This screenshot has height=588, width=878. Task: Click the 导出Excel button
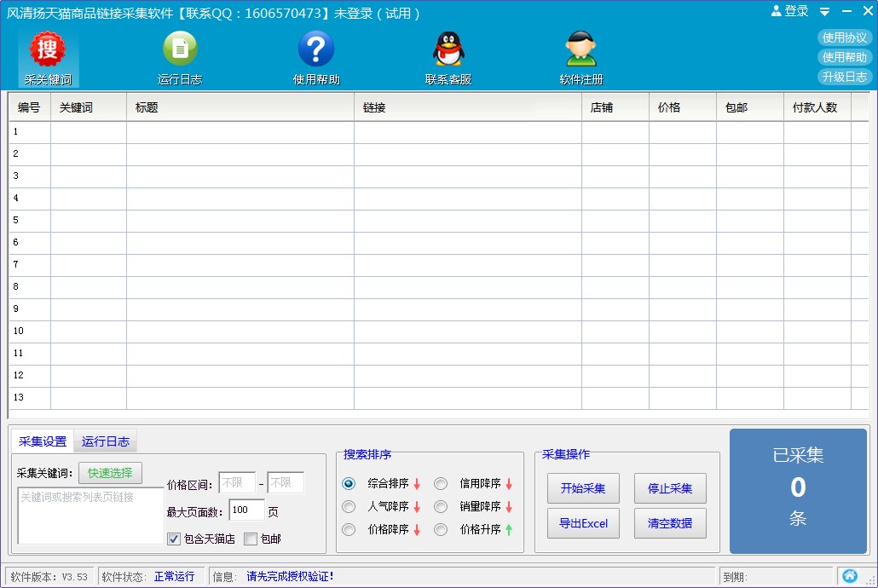583,523
